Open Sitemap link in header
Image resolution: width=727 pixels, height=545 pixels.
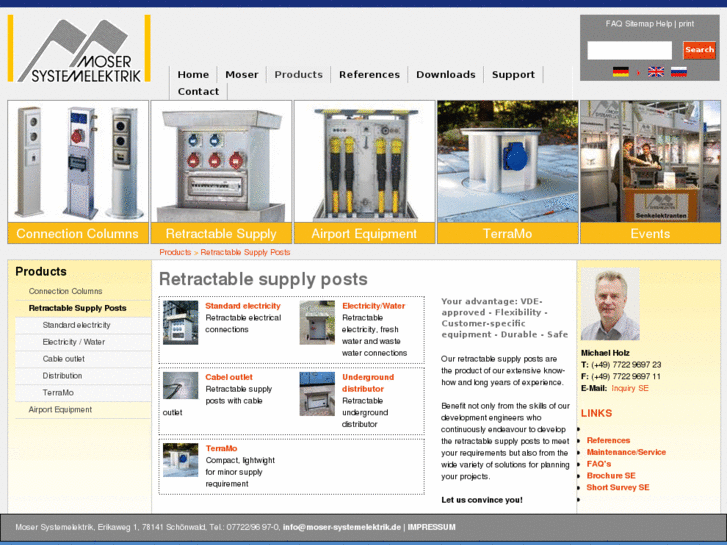click(x=639, y=24)
